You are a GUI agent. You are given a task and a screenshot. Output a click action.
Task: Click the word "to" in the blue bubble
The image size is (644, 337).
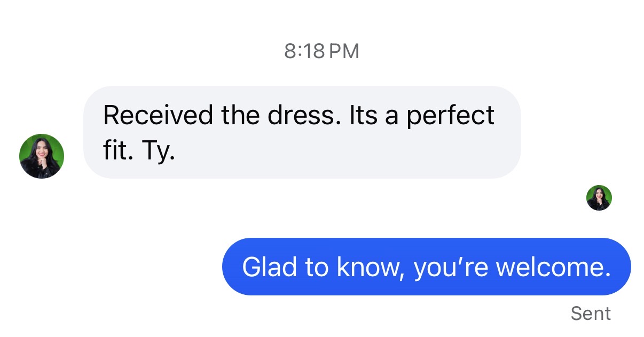coord(317,267)
